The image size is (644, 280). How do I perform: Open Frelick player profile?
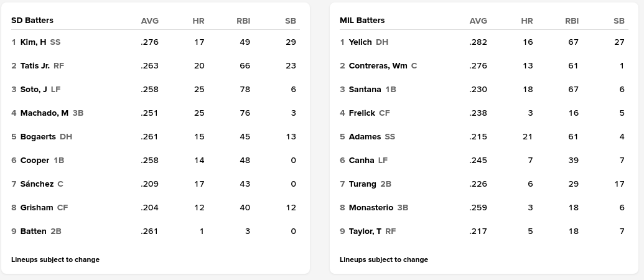click(362, 113)
